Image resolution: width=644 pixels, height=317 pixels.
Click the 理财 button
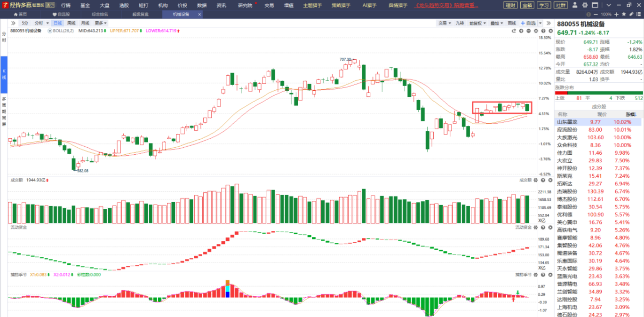pyautogui.click(x=510, y=5)
